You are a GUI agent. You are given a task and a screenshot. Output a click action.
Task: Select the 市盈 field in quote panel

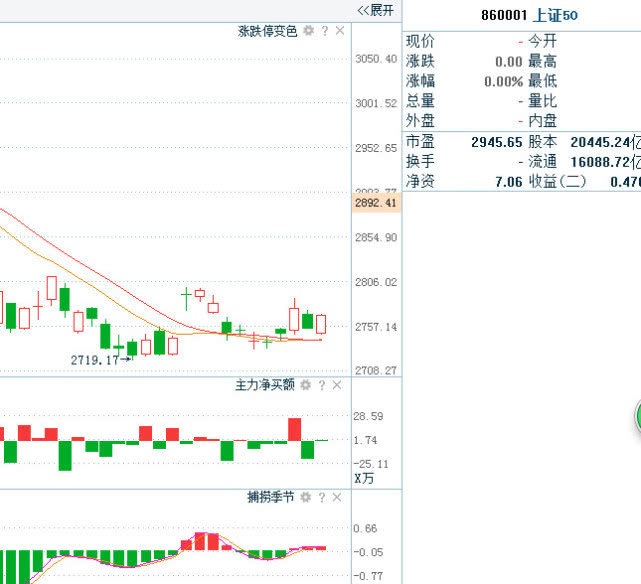420,142
